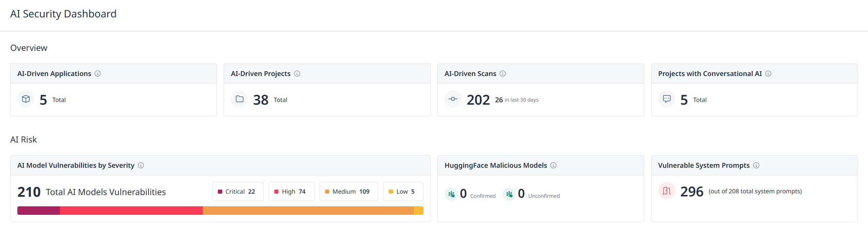Viewport: 868px width, 238px height.
Task: Click the Confirmed malicious models bug icon
Action: [x=451, y=194]
